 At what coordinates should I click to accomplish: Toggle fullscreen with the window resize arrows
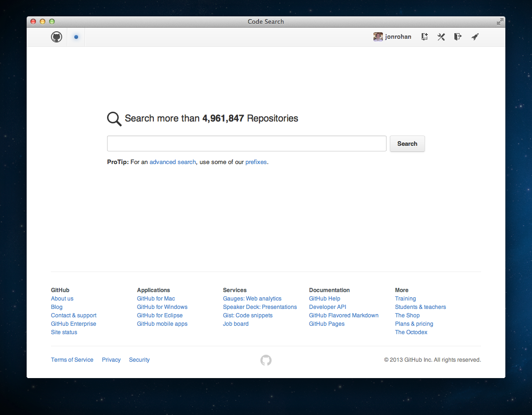(500, 21)
